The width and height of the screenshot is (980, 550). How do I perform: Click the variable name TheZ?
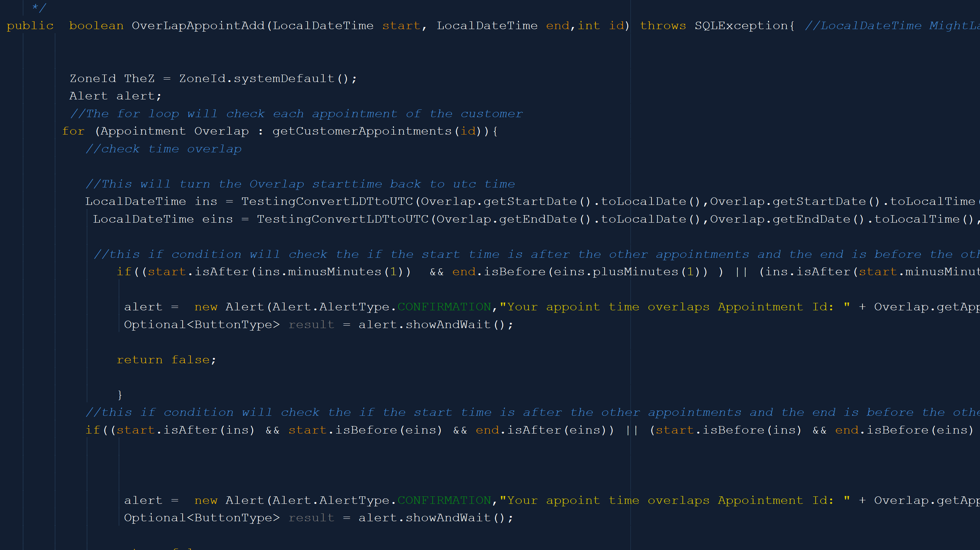click(x=139, y=78)
